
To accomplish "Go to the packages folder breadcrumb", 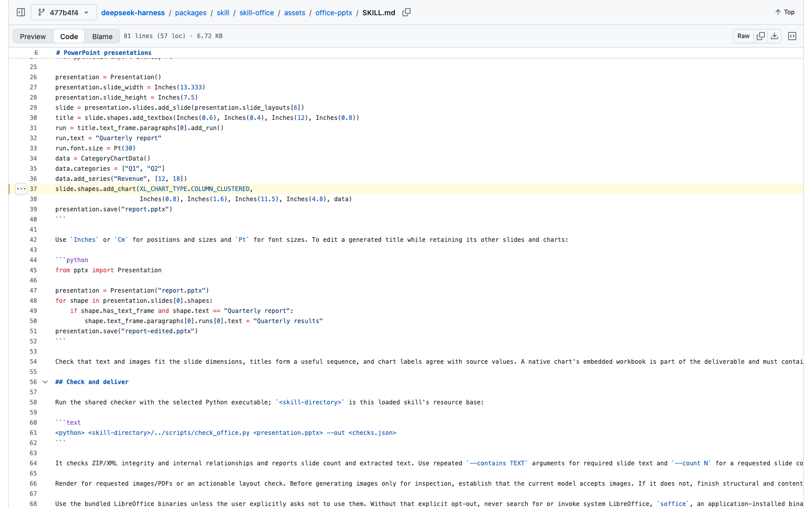I will (191, 13).
